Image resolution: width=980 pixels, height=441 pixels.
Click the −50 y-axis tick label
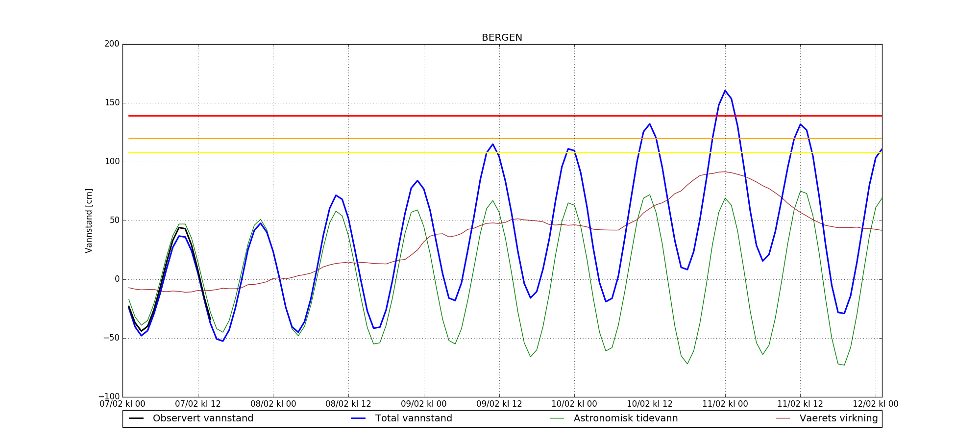coord(110,338)
